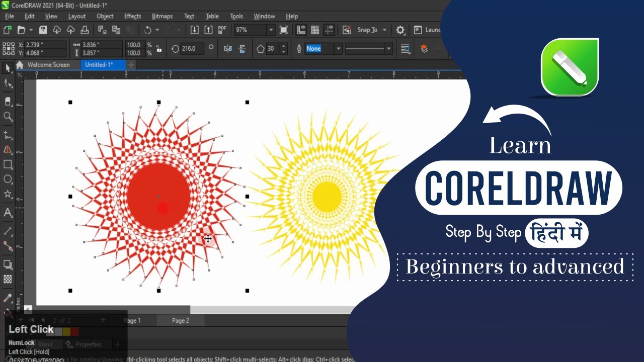
Task: Go to the Page 2 tab
Action: point(181,320)
